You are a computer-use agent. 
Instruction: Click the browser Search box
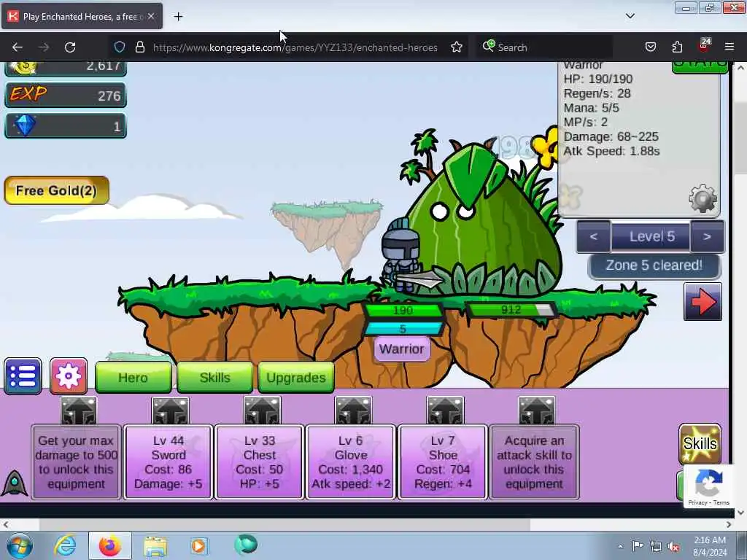[x=544, y=47]
